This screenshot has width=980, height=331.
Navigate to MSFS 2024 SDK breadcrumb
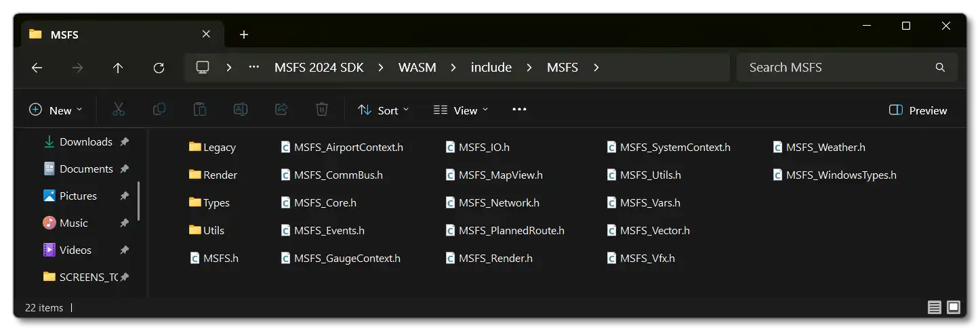[x=319, y=68]
